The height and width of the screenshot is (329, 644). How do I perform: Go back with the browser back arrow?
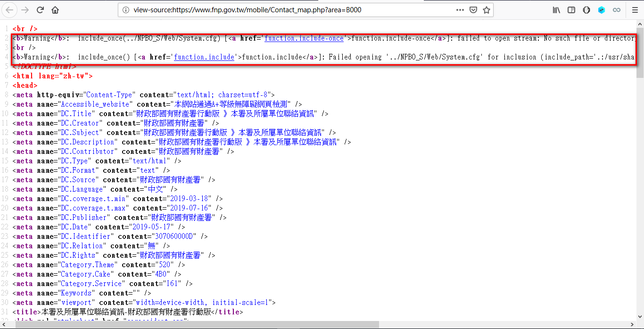pyautogui.click(x=9, y=10)
